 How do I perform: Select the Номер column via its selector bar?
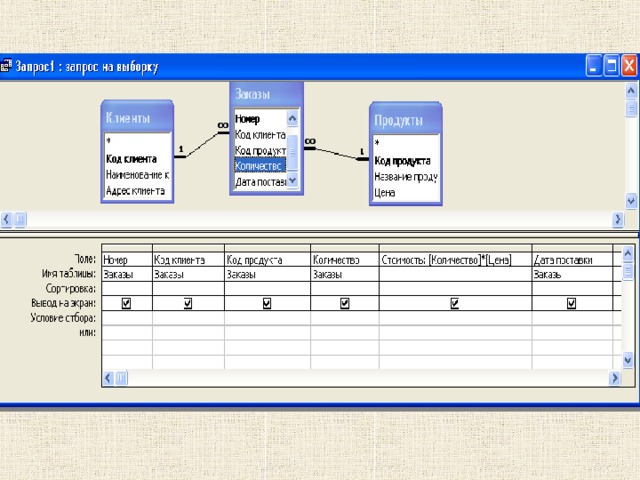point(127,248)
